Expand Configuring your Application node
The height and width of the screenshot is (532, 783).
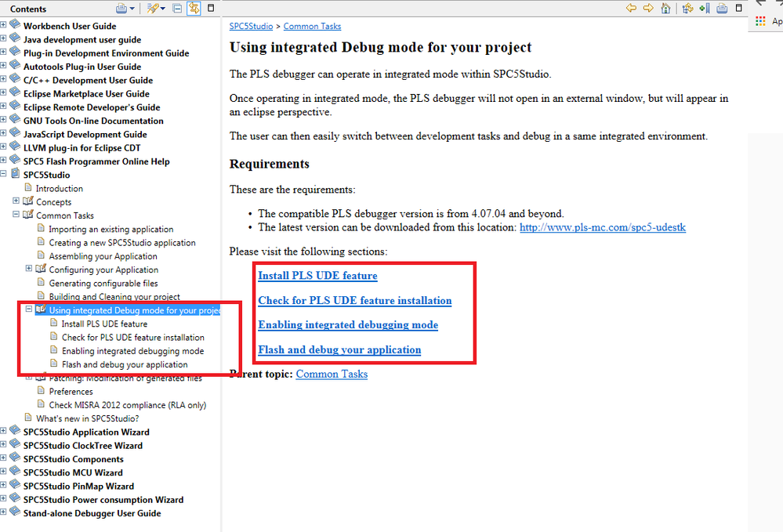(29, 268)
